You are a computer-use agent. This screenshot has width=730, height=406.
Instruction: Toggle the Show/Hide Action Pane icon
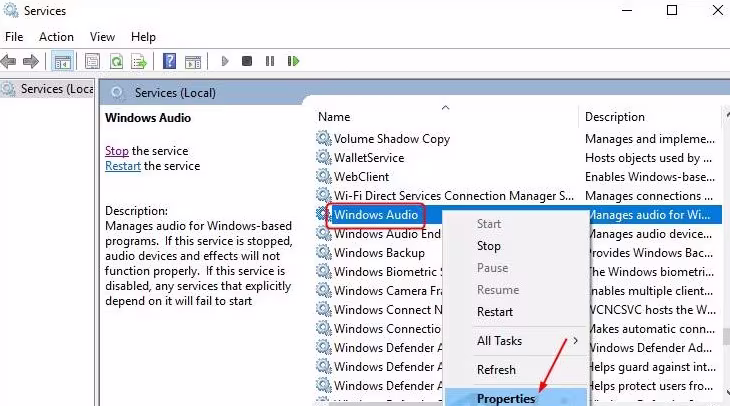pyautogui.click(x=193, y=61)
